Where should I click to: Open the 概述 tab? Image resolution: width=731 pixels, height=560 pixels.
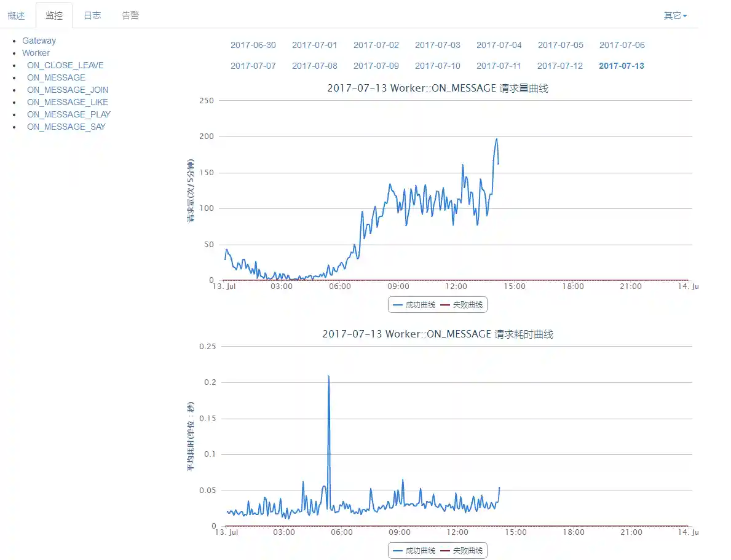pos(17,16)
